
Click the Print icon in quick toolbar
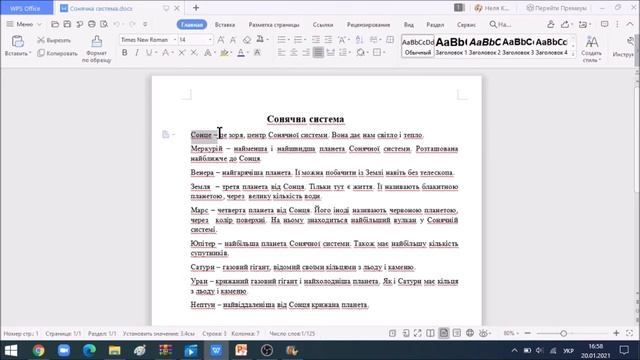coord(92,24)
